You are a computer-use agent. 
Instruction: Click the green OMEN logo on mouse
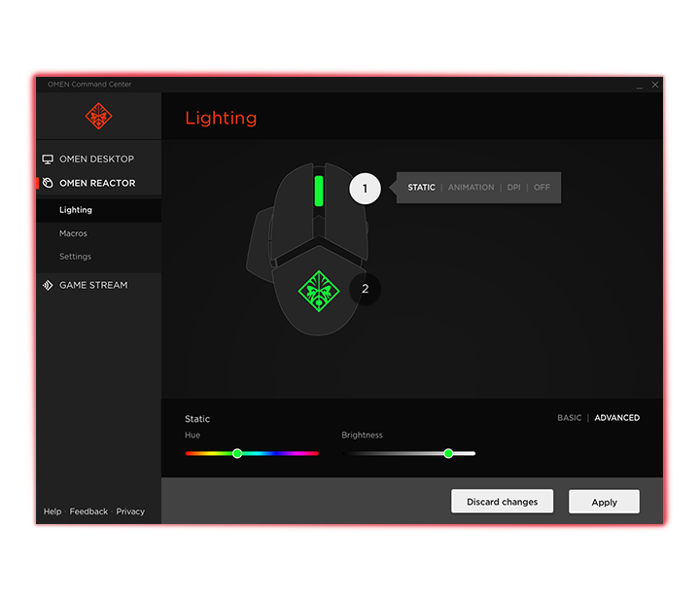coord(318,291)
